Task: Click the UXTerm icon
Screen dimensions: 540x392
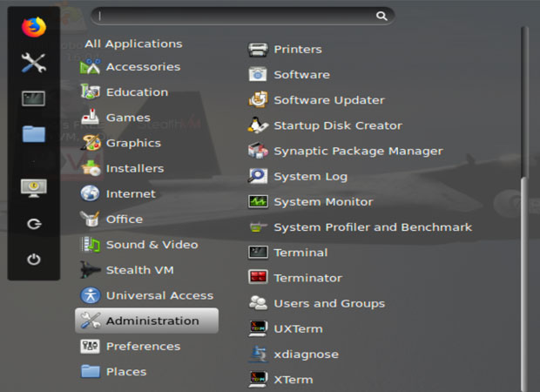Action: (x=258, y=328)
